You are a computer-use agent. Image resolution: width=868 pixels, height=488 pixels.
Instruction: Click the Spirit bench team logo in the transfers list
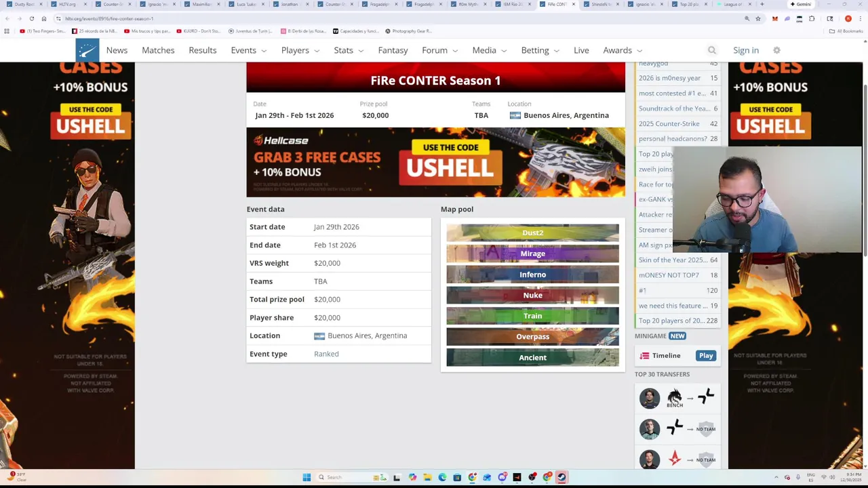point(674,398)
